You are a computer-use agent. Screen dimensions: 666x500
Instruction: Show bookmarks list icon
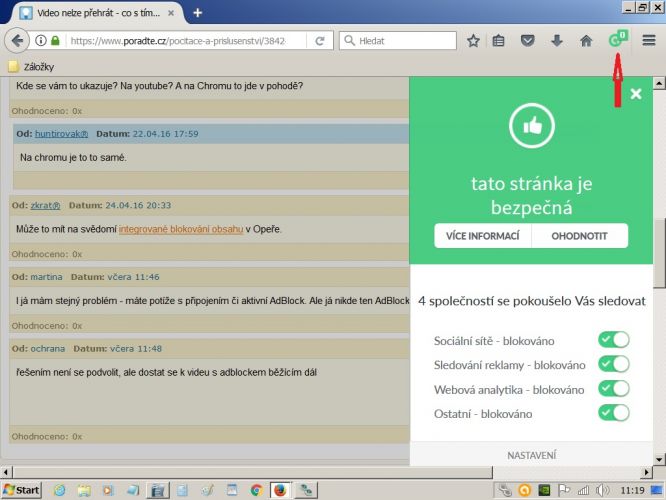click(x=498, y=41)
